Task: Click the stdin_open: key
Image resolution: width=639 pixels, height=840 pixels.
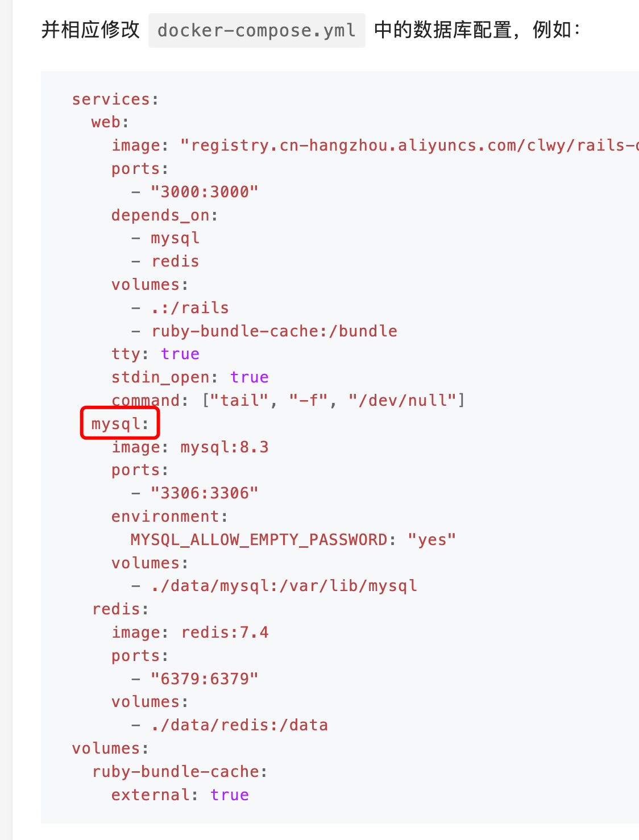Action: tap(166, 377)
